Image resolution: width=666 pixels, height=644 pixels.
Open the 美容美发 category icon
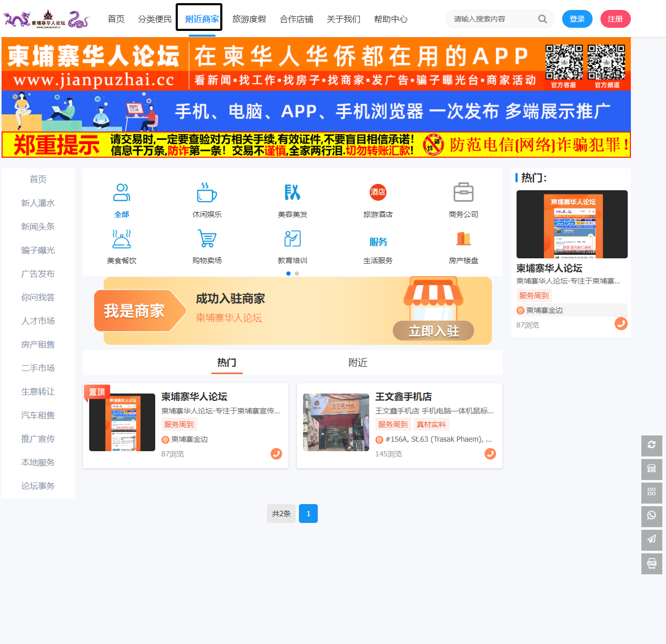point(292,192)
